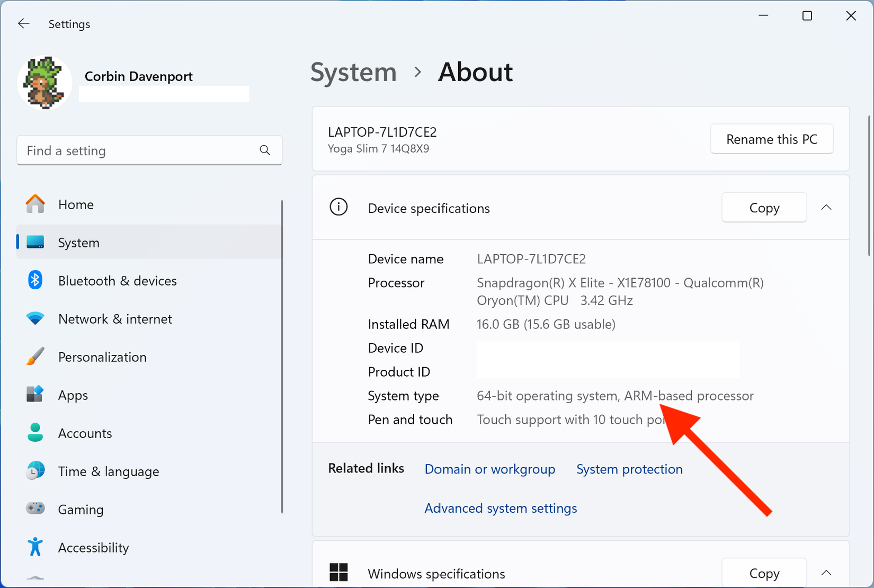874x588 pixels.
Task: Switch to the System sidebar entry
Action: click(78, 242)
